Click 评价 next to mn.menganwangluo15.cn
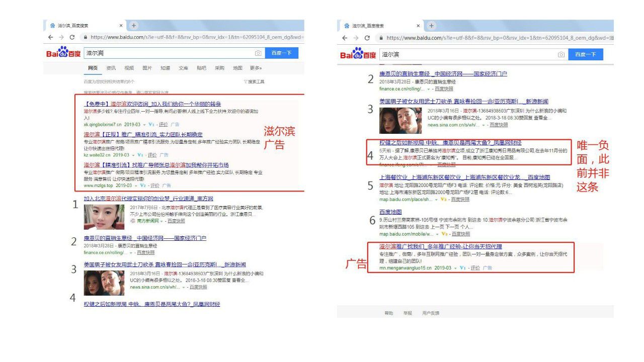This screenshot has height=362, width=644. 475,268
